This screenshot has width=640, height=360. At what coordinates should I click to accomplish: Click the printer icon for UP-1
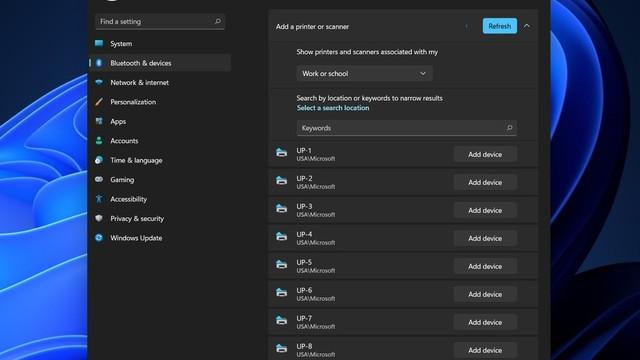click(x=281, y=153)
